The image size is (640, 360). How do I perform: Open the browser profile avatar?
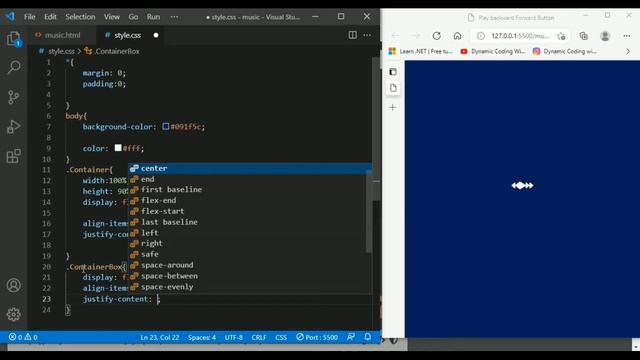point(605,36)
